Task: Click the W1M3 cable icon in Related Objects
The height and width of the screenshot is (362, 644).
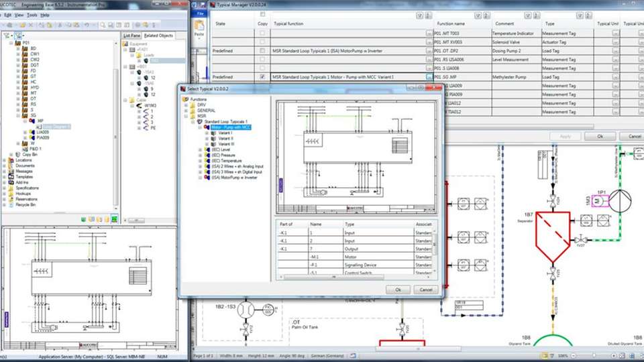Action: coord(139,105)
